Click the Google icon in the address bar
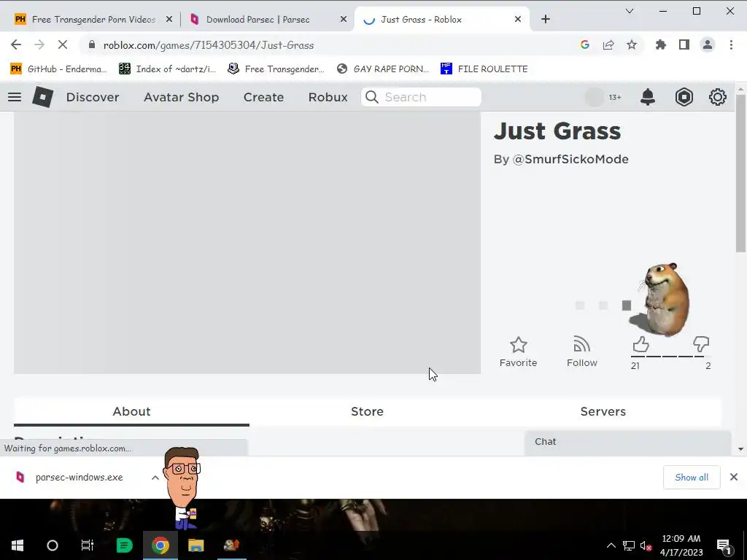The height and width of the screenshot is (560, 747). pyautogui.click(x=585, y=44)
